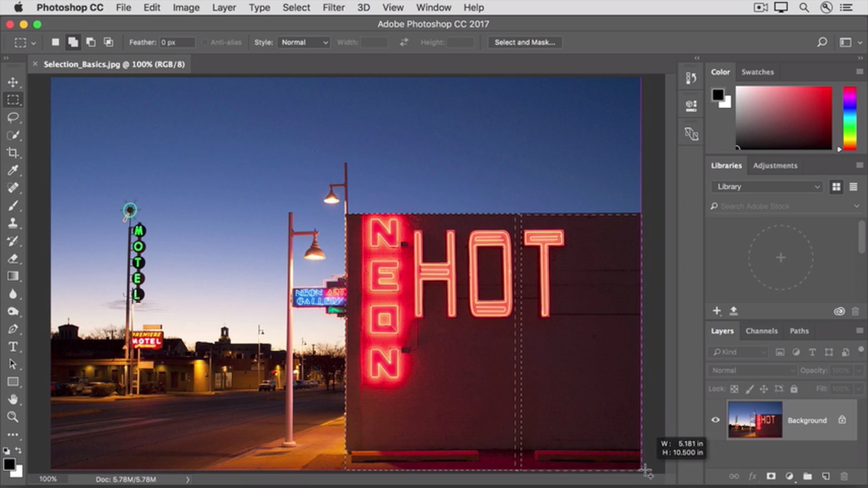The image size is (868, 488).
Task: Select the Eyedropper tool
Action: point(13,170)
